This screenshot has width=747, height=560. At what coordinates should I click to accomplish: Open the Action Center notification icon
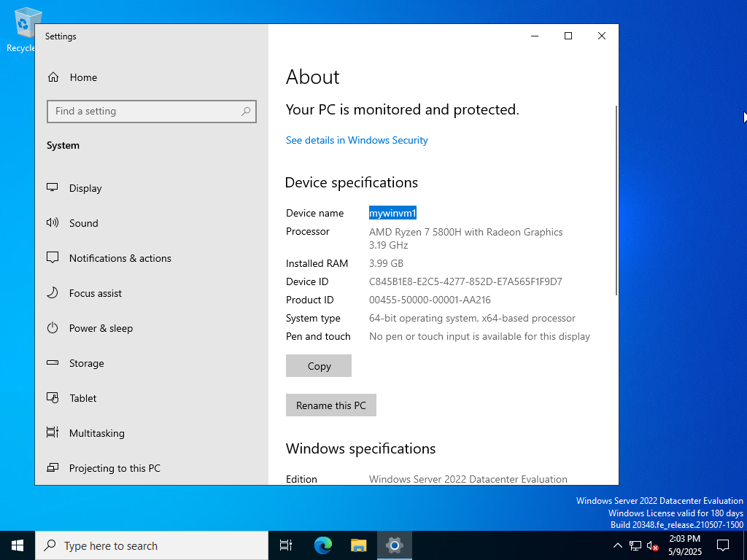722,545
